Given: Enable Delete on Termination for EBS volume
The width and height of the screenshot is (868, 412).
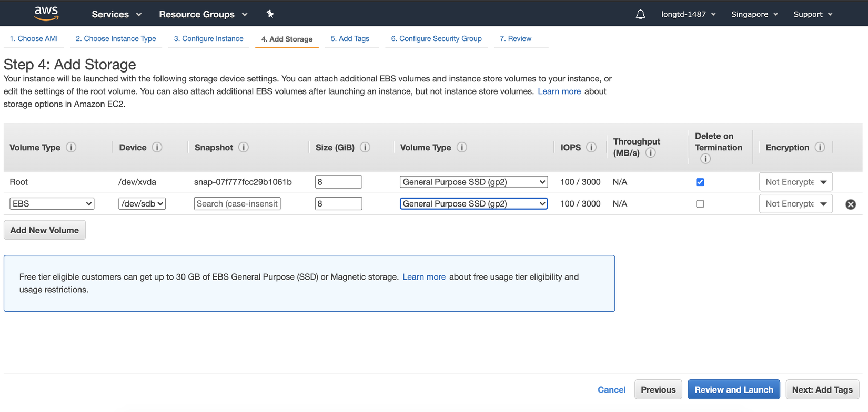Looking at the screenshot, I should tap(700, 204).
